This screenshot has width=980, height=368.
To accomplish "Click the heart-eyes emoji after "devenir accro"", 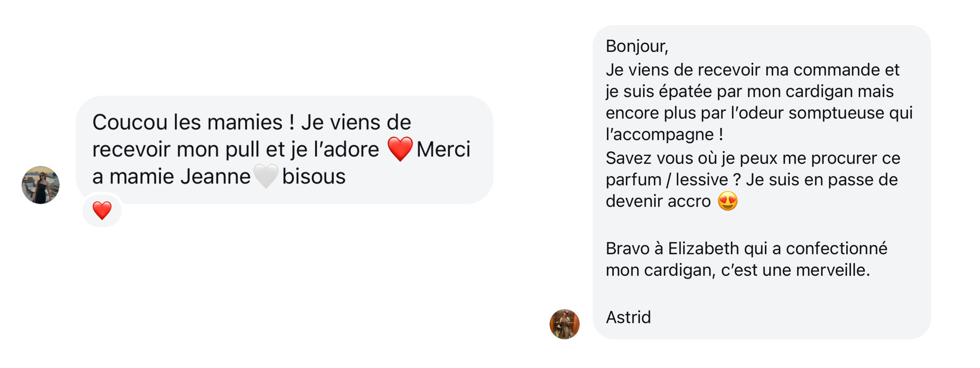I will 727,201.
